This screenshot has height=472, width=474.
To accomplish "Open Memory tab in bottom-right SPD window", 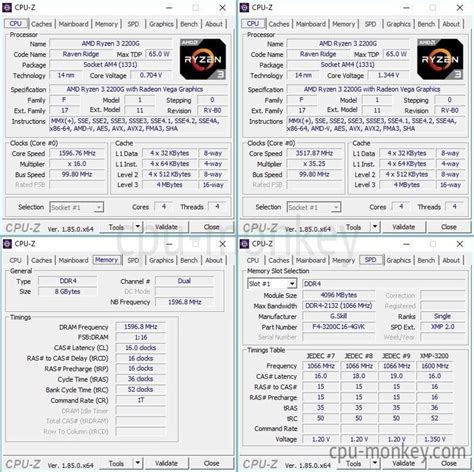I will [x=344, y=260].
